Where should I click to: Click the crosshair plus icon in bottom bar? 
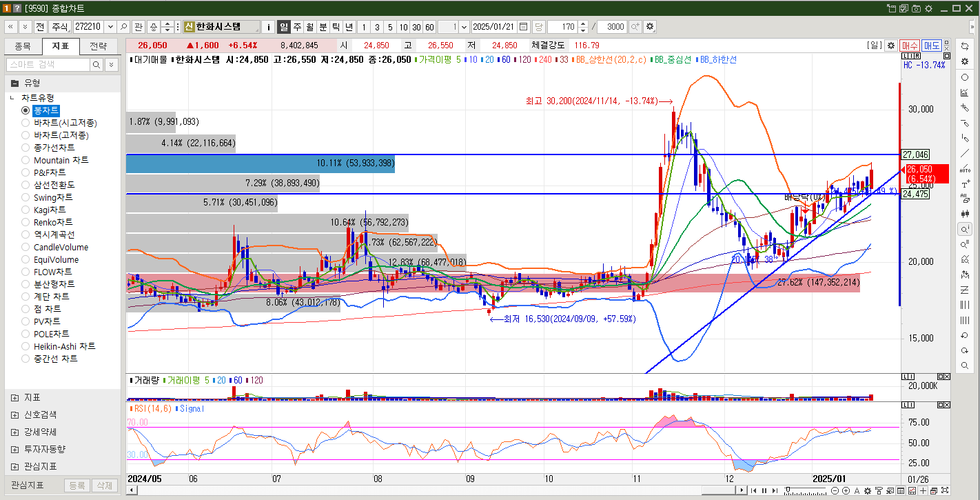(x=923, y=490)
